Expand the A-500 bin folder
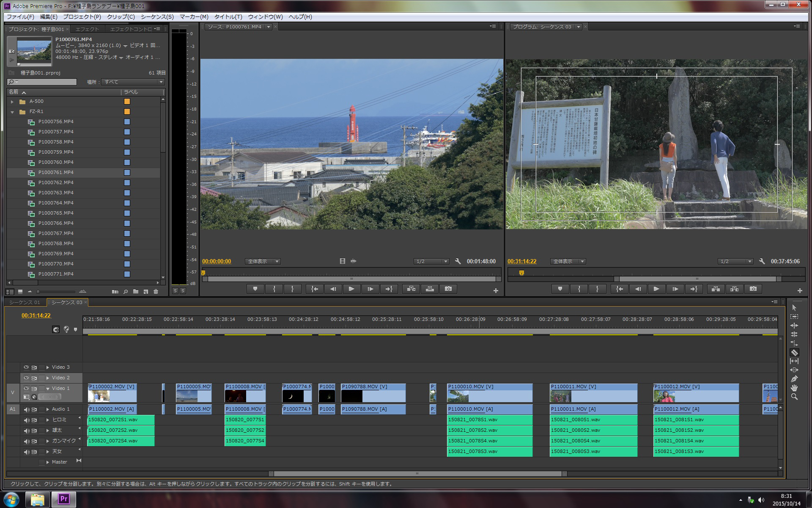 12,102
